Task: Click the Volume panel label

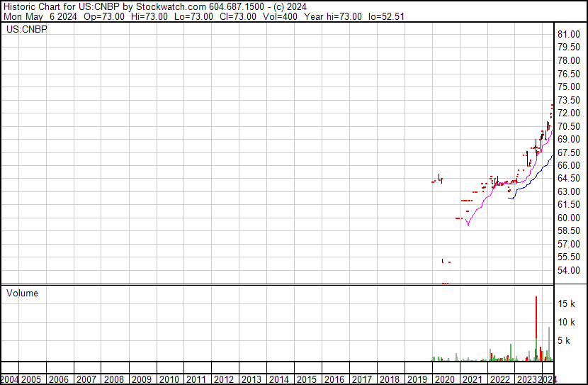Action: click(x=22, y=293)
